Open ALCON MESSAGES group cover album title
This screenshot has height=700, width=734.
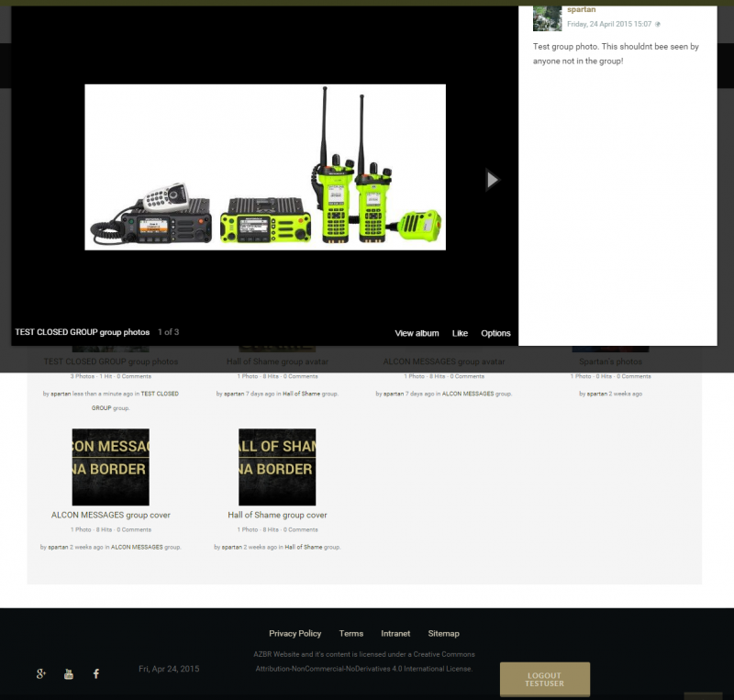110,515
